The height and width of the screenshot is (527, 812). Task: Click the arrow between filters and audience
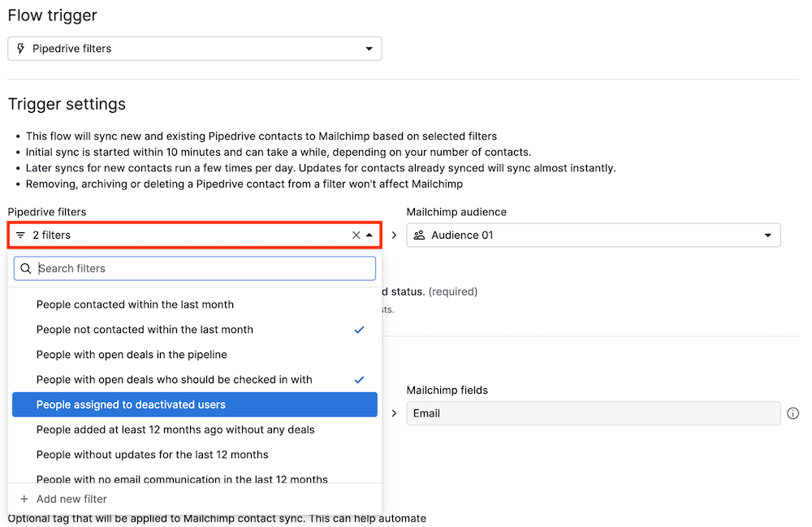click(395, 235)
